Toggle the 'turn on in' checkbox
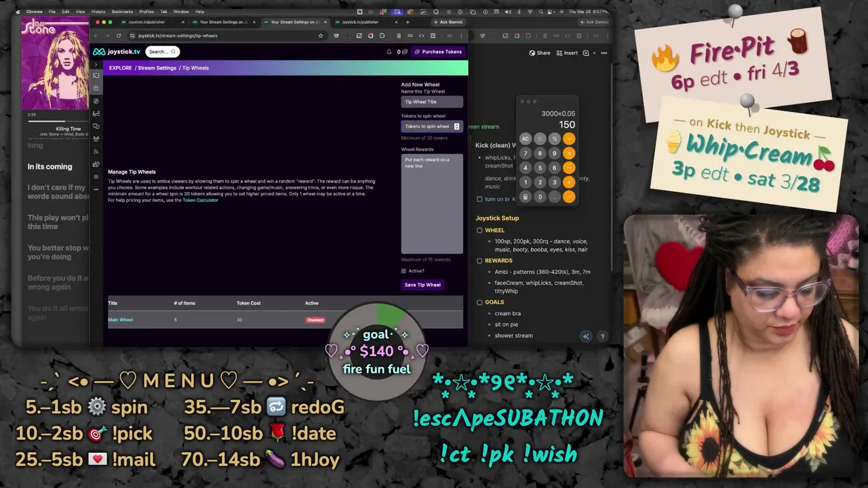This screenshot has width=868, height=488. (479, 199)
